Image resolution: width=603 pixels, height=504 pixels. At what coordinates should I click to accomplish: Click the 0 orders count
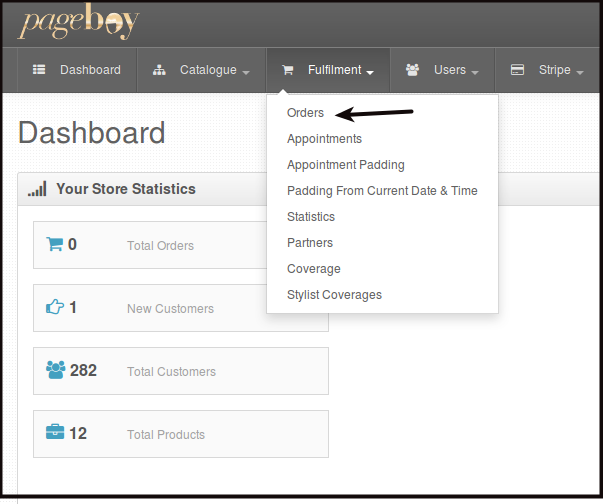tap(72, 245)
